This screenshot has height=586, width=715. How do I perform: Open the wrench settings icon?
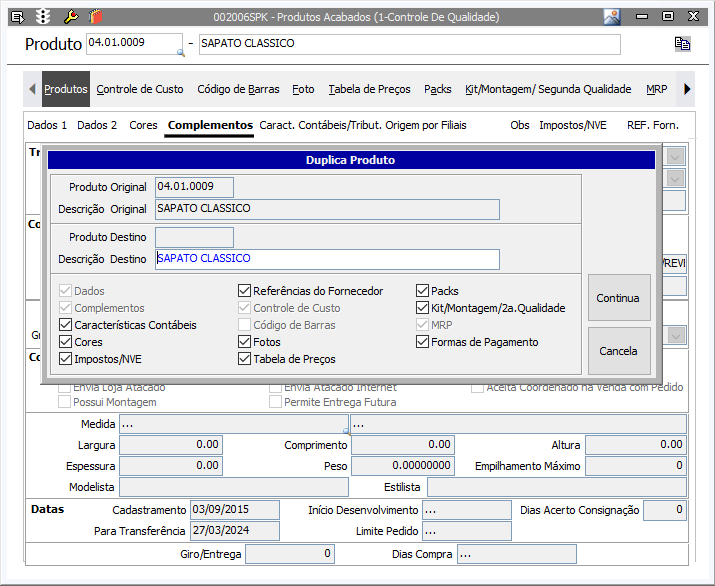point(70,16)
